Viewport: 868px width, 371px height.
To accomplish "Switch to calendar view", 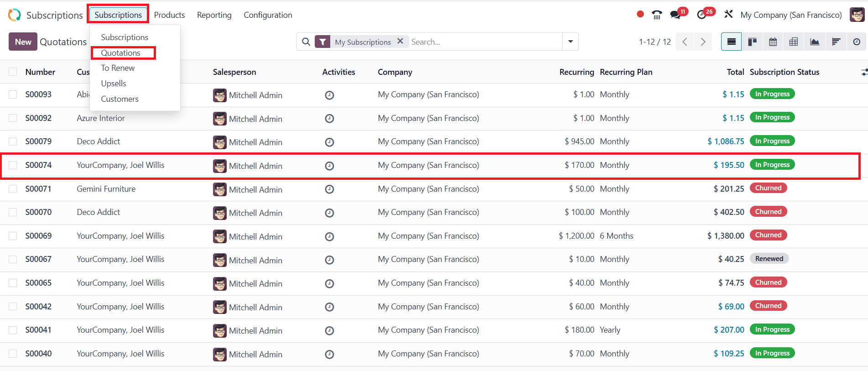I will (x=773, y=42).
